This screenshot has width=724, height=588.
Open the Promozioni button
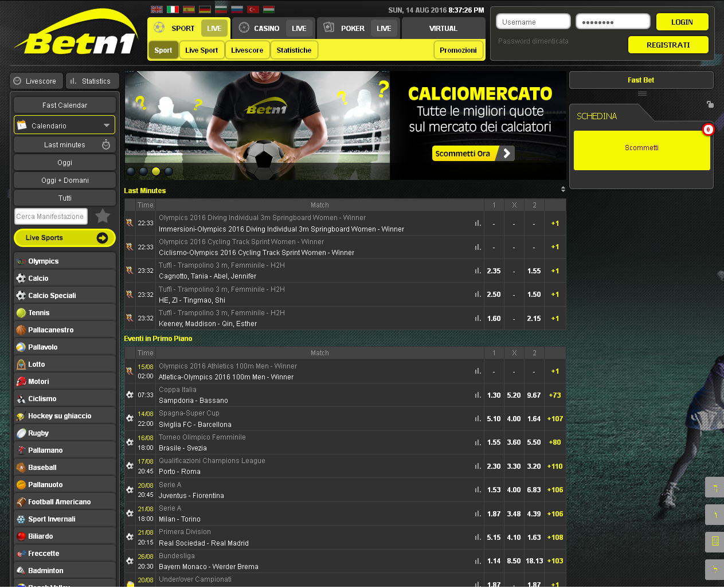coord(458,50)
